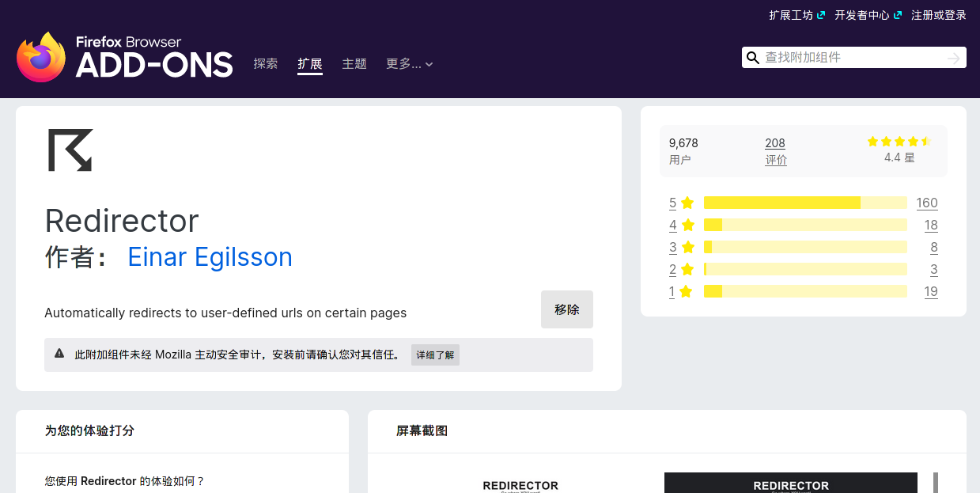Click the 4.4 星 rating text
The width and height of the screenshot is (980, 493).
(x=899, y=157)
